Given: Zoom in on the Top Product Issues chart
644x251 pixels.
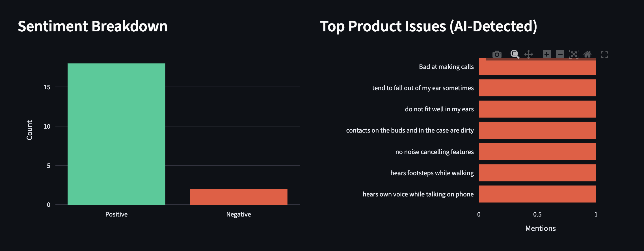Looking at the screenshot, I should click(x=546, y=54).
